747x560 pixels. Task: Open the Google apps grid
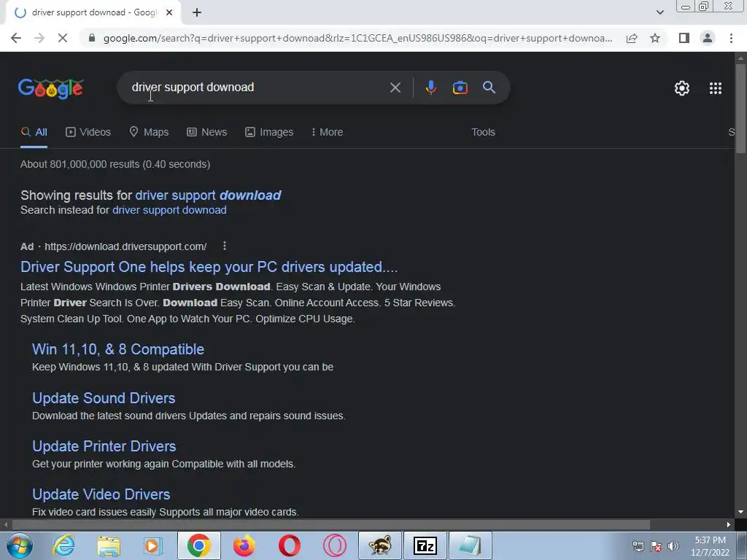coord(715,88)
